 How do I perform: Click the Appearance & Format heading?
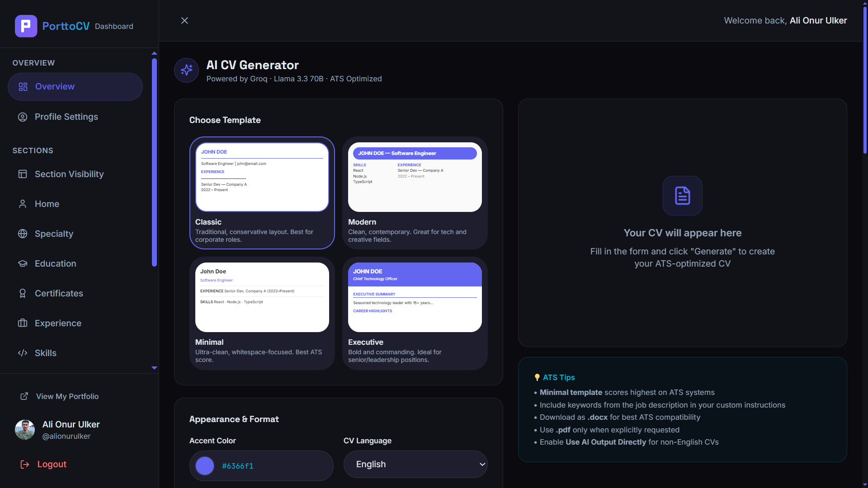click(x=234, y=419)
